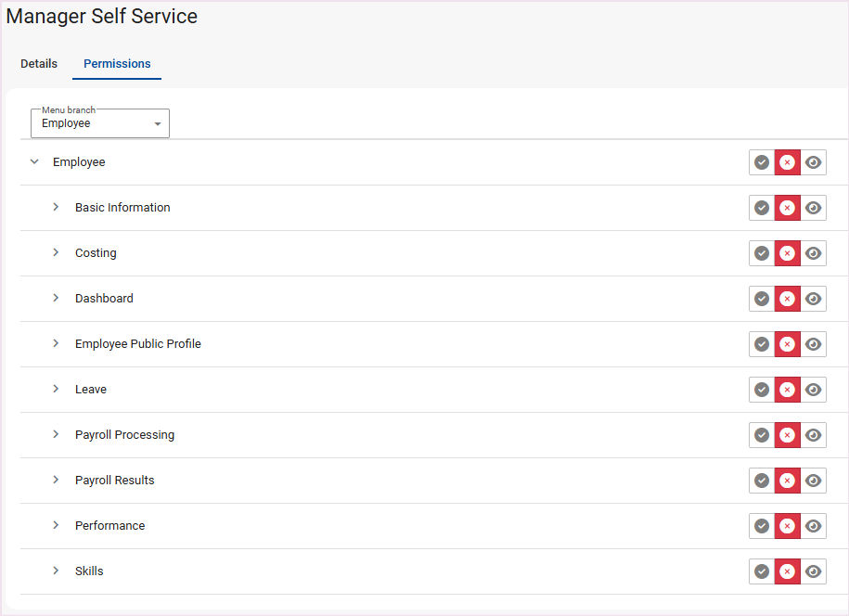Enable read-only eye icon for Performance
Screen dimensions: 849x616
point(814,526)
